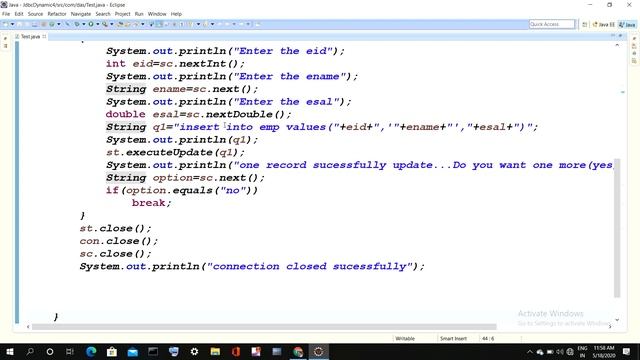The width and height of the screenshot is (640, 360).
Task: Expand the External Tools dropdown arrow
Action: tap(111, 24)
